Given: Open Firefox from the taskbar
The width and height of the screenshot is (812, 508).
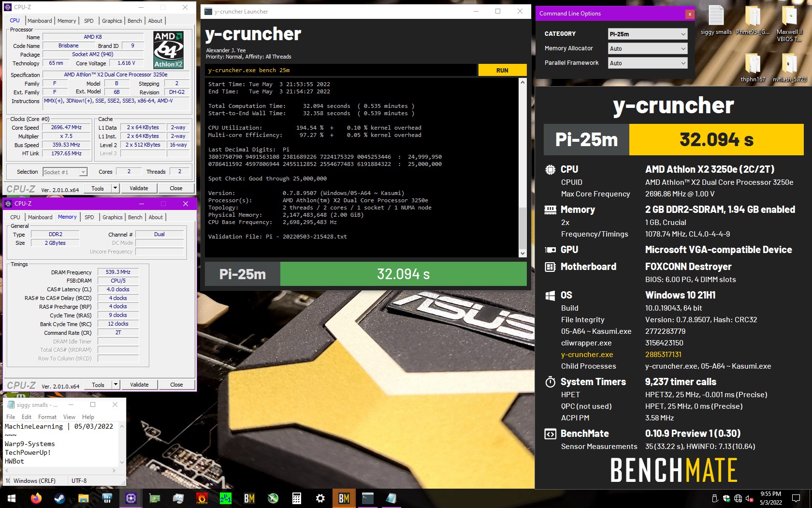Looking at the screenshot, I should click(x=36, y=498).
